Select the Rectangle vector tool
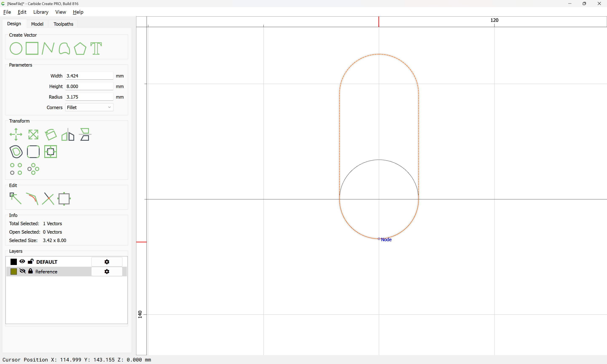The image size is (607, 364). click(x=32, y=48)
